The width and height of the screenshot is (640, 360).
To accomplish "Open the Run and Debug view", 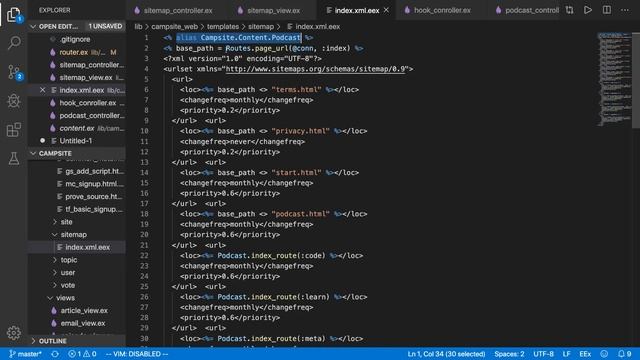I will pyautogui.click(x=13, y=101).
